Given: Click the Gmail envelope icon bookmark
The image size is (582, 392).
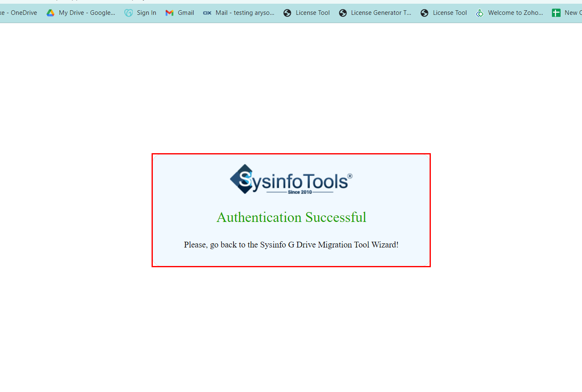Looking at the screenshot, I should (169, 13).
